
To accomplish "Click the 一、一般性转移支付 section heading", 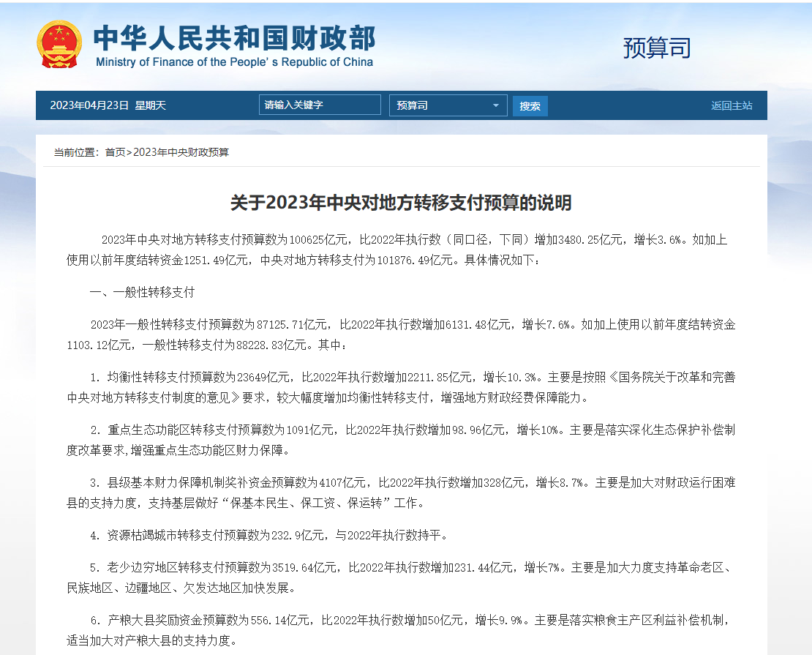I will (142, 292).
